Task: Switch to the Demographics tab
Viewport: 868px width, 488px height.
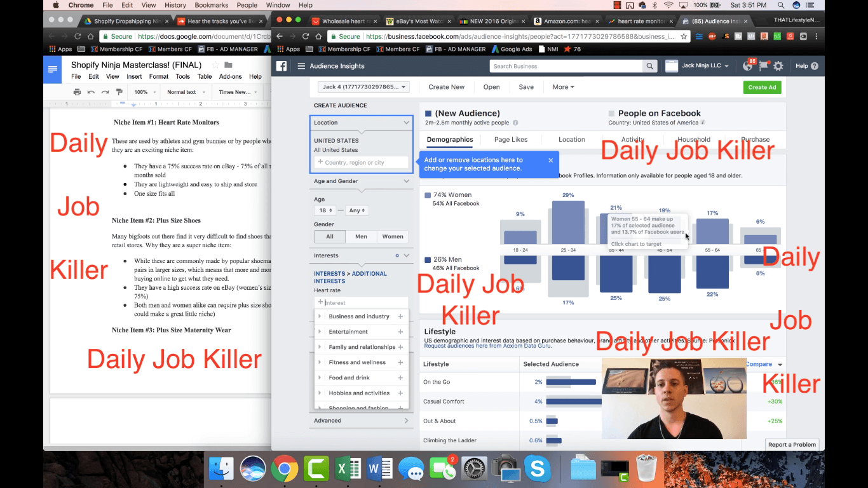Action: [450, 140]
